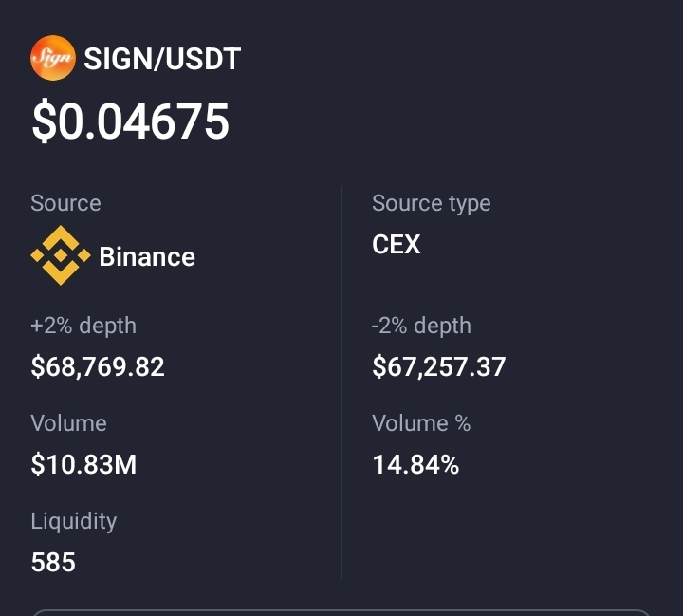Select the 14.84% volume share value
683x616 pixels.
415,465
